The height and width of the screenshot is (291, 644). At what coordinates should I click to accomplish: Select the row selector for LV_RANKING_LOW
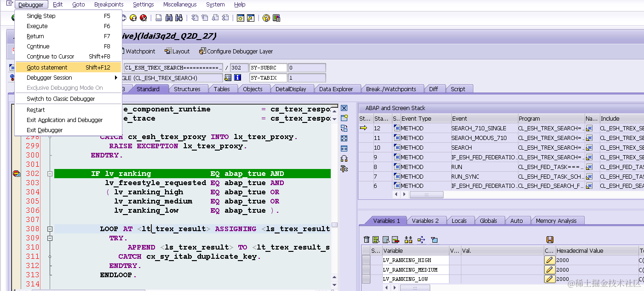pyautogui.click(x=366, y=279)
